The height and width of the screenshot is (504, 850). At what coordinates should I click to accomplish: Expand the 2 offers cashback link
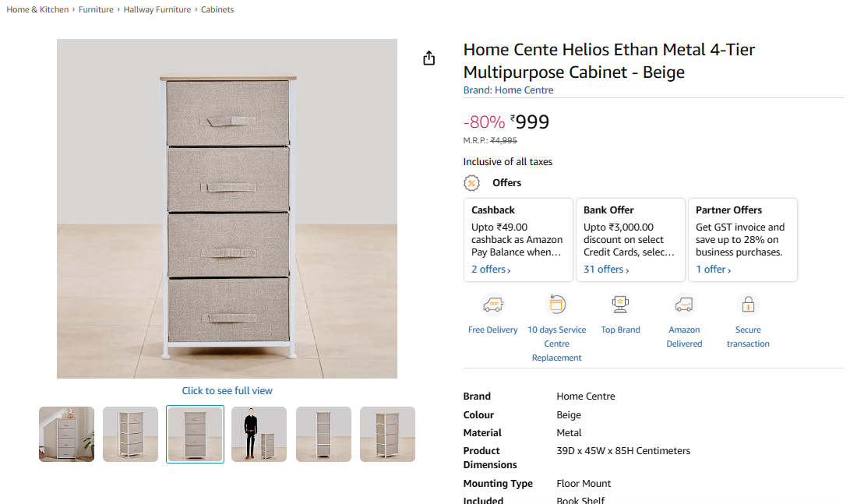[491, 270]
